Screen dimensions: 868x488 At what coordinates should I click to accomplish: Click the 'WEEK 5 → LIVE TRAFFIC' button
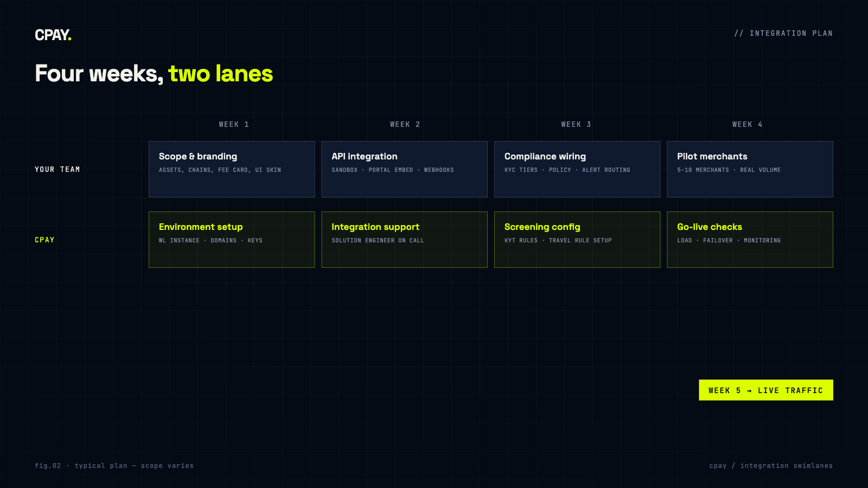(x=766, y=390)
